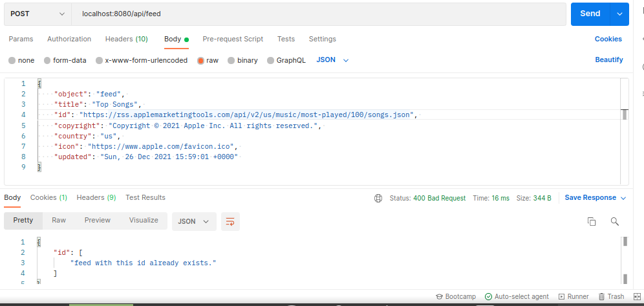Click the "updated" date line
The width and height of the screenshot is (644, 306).
pos(145,157)
